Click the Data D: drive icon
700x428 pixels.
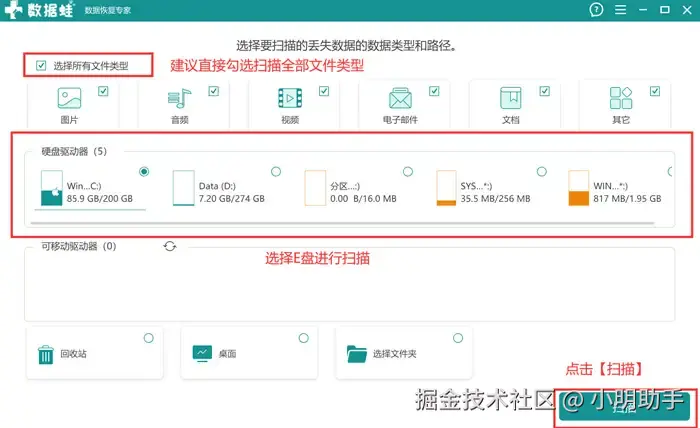(x=183, y=188)
